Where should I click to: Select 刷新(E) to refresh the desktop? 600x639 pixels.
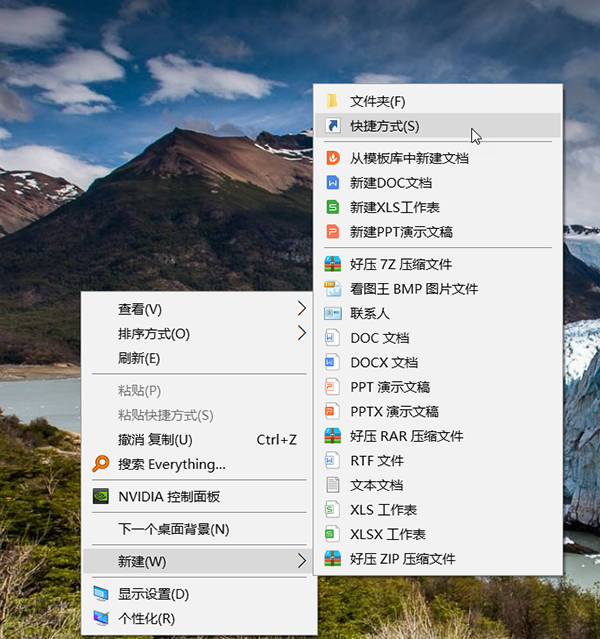click(139, 358)
